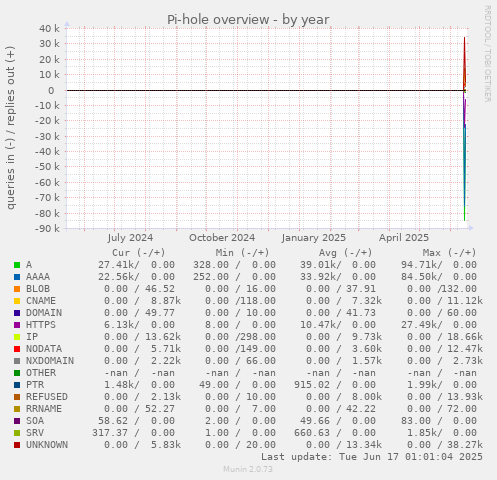Click the 'PTR' legend label

35,385
